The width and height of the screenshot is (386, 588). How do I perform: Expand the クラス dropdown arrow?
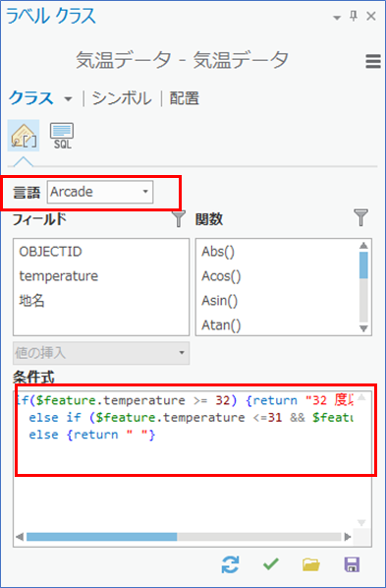tap(68, 99)
